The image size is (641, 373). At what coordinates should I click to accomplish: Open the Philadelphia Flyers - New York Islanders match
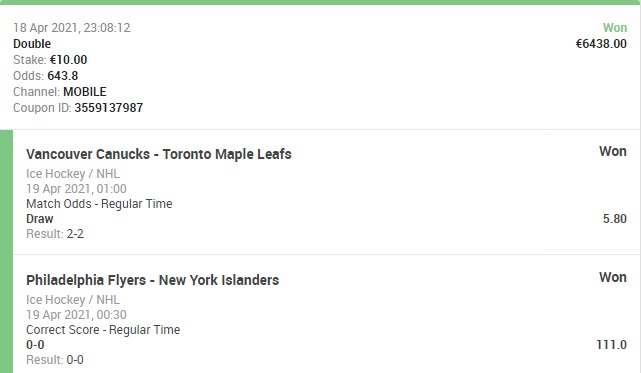click(152, 280)
